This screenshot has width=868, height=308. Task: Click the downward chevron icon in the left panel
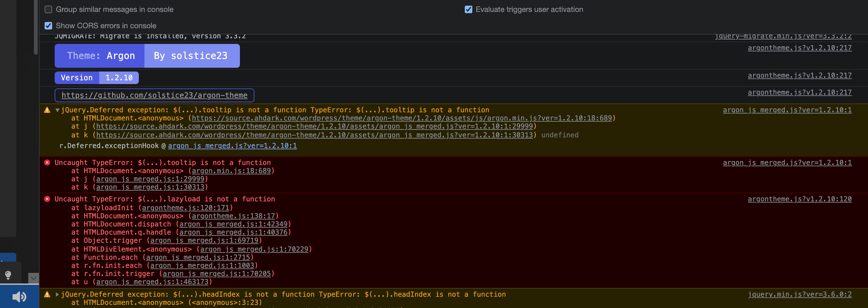33,278
